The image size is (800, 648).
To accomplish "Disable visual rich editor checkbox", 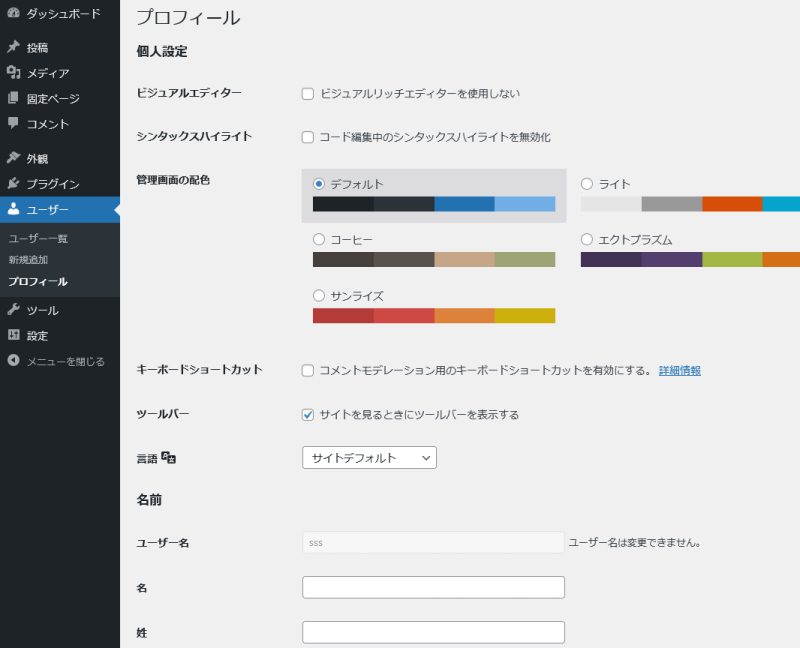I will coord(308,94).
